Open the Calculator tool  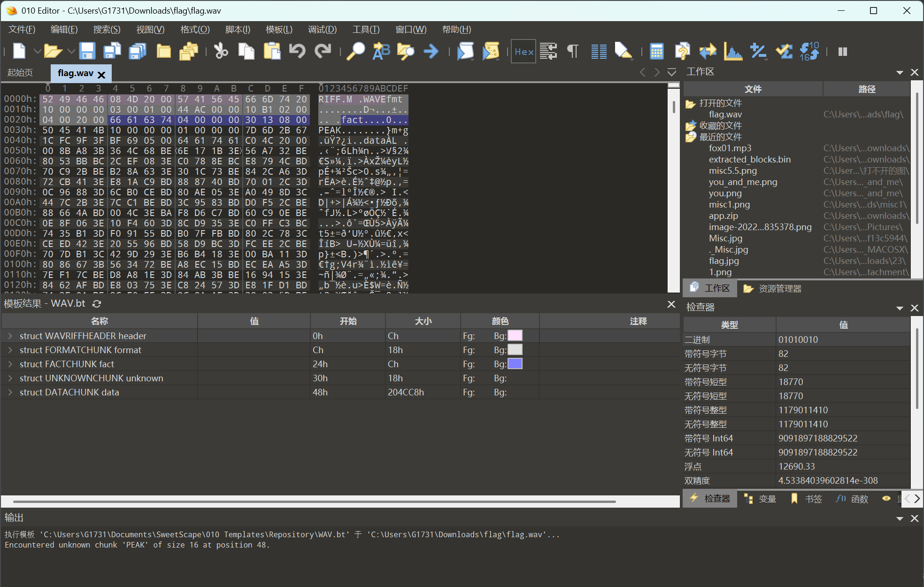point(656,51)
